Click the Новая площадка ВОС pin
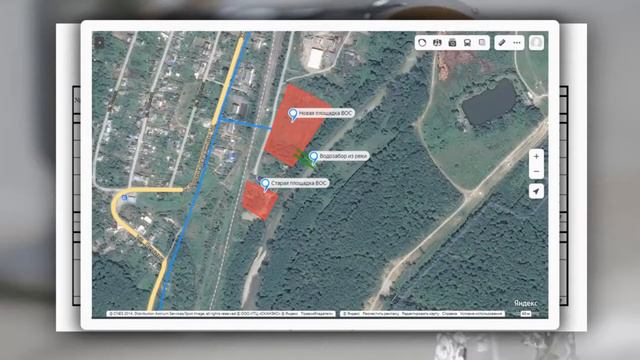 coord(293,115)
